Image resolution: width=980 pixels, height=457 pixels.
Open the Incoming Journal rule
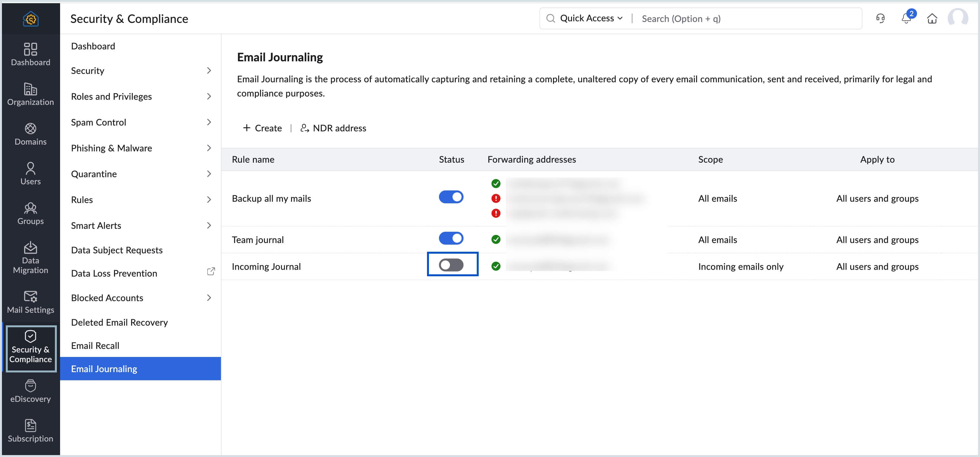[x=266, y=267]
